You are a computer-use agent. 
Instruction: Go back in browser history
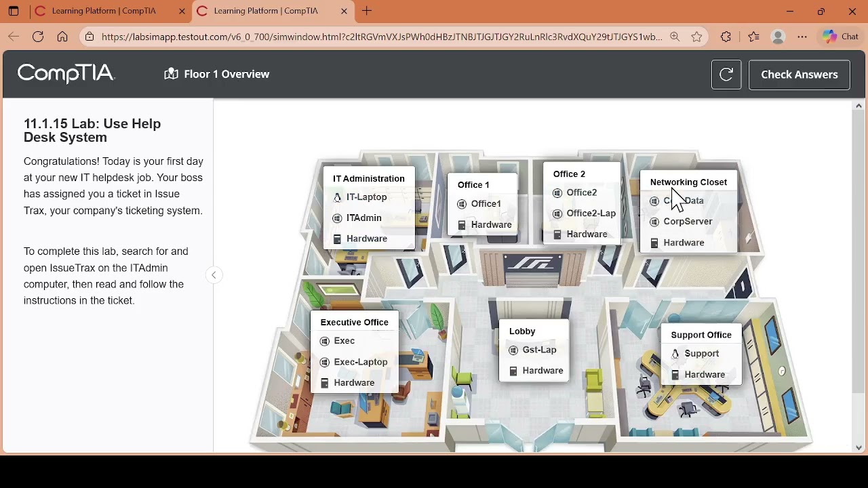click(x=14, y=37)
